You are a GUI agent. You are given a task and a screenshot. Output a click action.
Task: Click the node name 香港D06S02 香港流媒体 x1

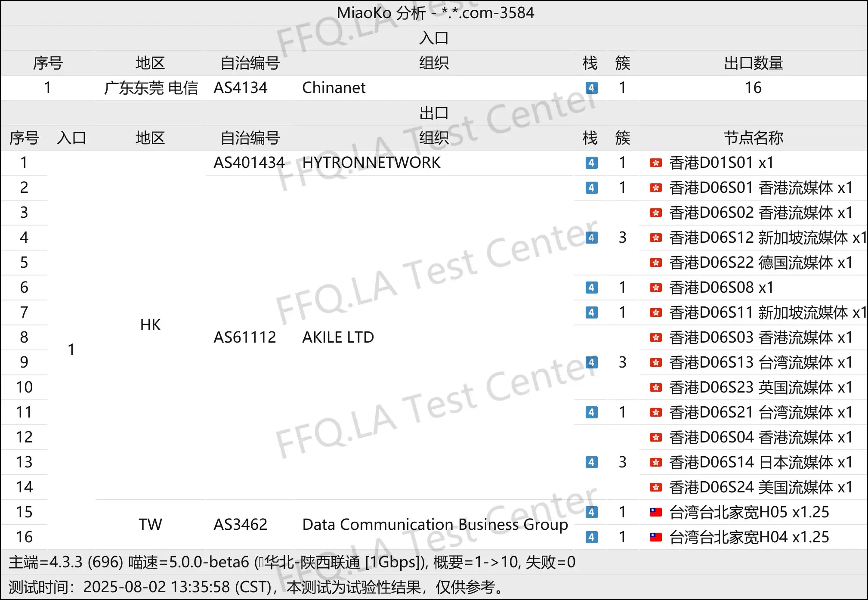pos(761,213)
